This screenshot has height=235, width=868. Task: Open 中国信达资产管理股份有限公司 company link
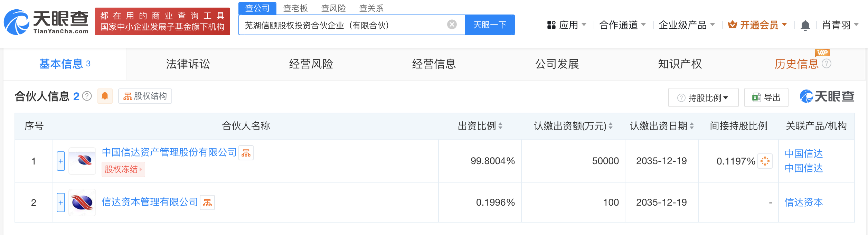pos(169,152)
